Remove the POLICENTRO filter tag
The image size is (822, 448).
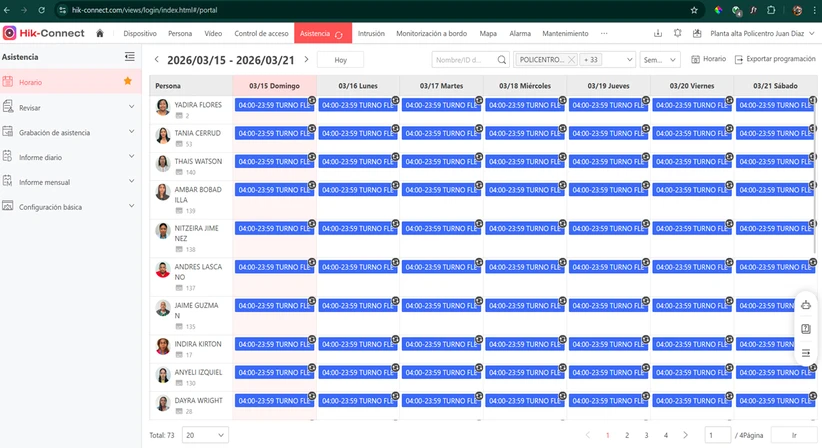pyautogui.click(x=571, y=60)
